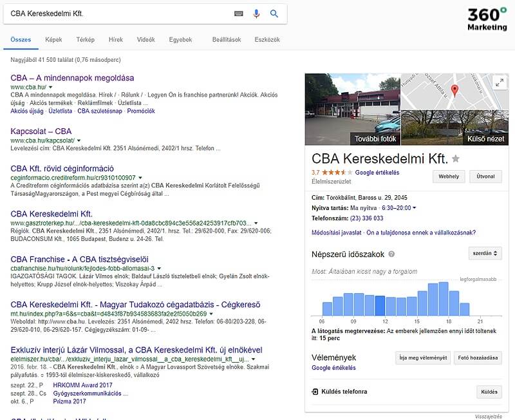Open 'CBA – A mindennapok megoldása' result
The height and width of the screenshot is (420, 515).
[72, 78]
